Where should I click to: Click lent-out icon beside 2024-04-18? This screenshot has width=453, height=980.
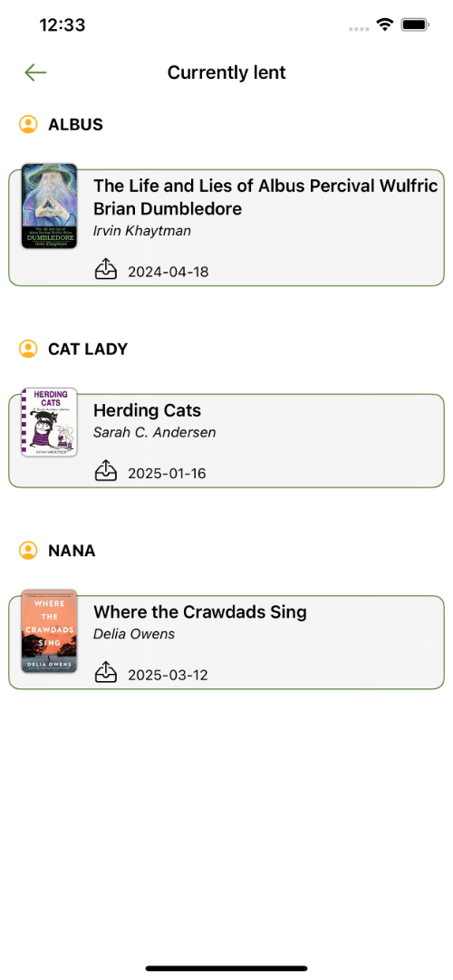(x=106, y=269)
